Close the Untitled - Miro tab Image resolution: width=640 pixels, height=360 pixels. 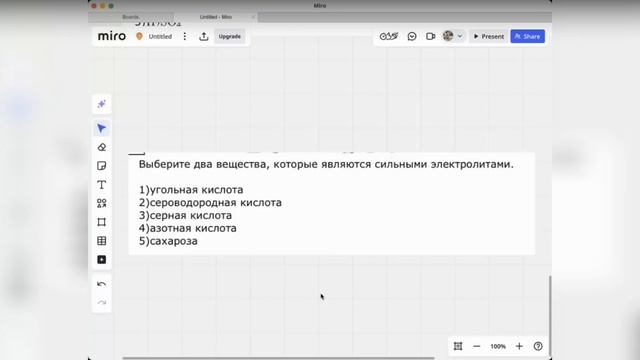[x=253, y=17]
